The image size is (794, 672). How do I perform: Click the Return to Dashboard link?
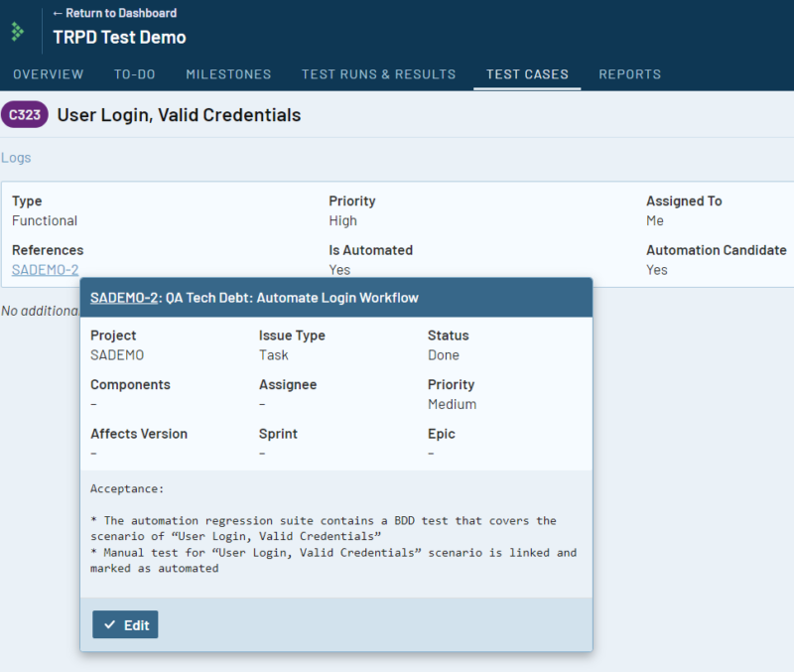coord(114,13)
